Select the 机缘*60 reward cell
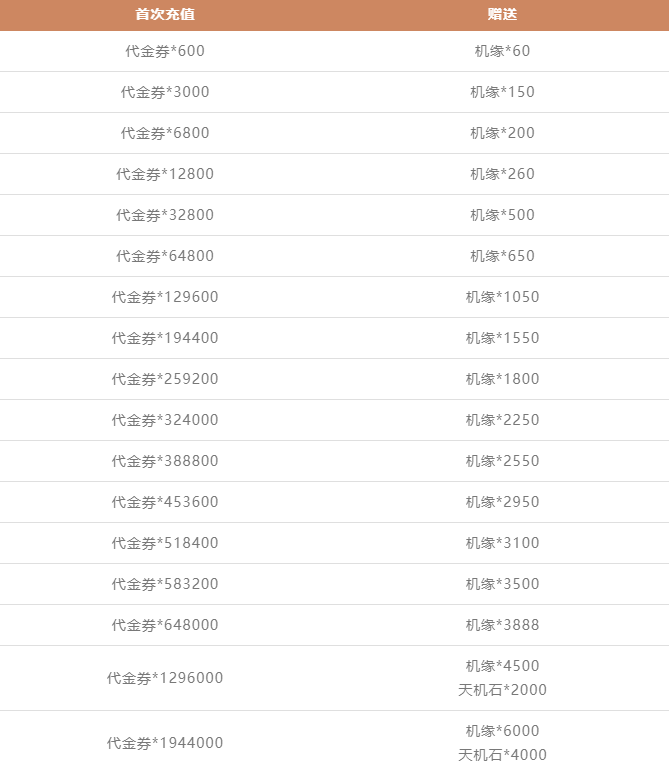Image resolution: width=669 pixels, height=775 pixels. point(502,51)
